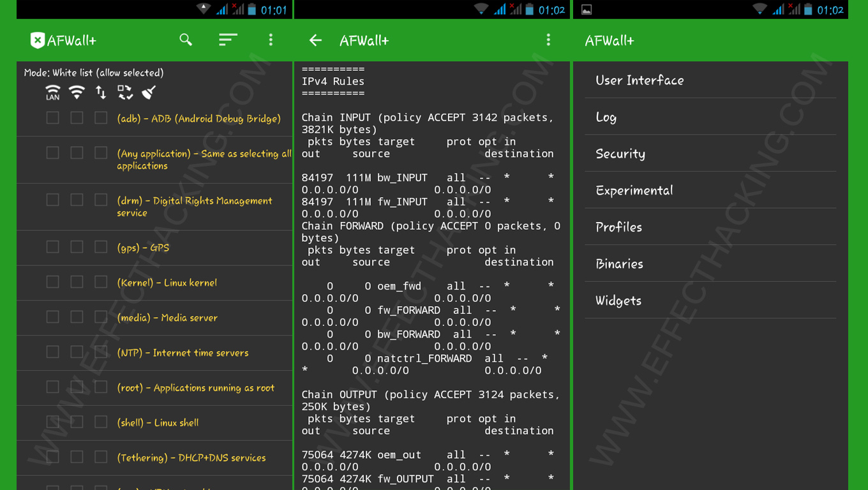
Task: Tap the Chain FORWARD policy line
Action: [x=431, y=232]
